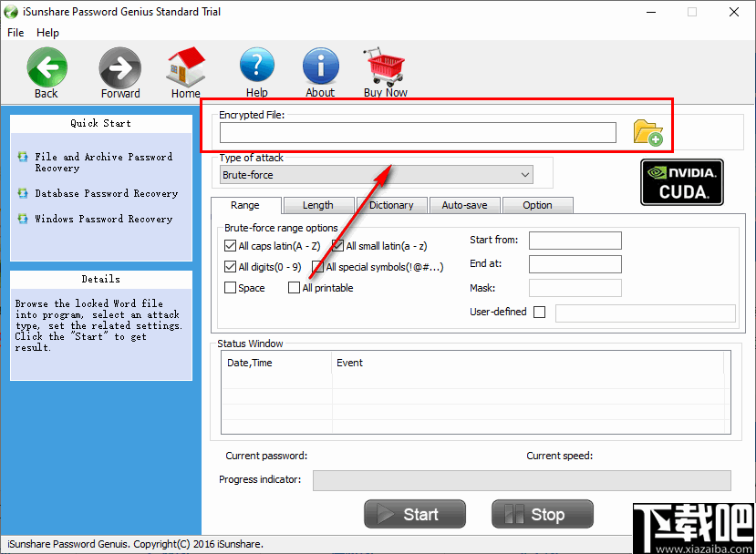756x554 pixels.
Task: Click the green Back arrow icon
Action: pyautogui.click(x=47, y=67)
